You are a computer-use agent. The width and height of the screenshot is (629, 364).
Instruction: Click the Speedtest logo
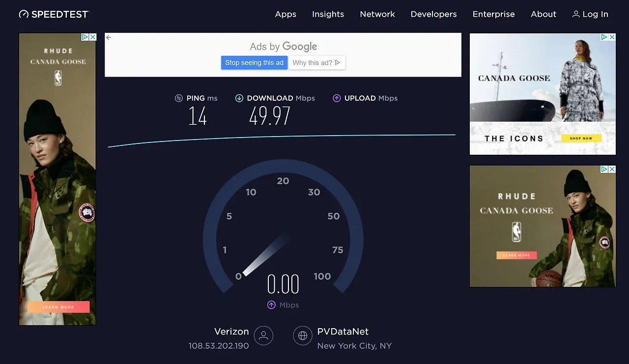54,14
